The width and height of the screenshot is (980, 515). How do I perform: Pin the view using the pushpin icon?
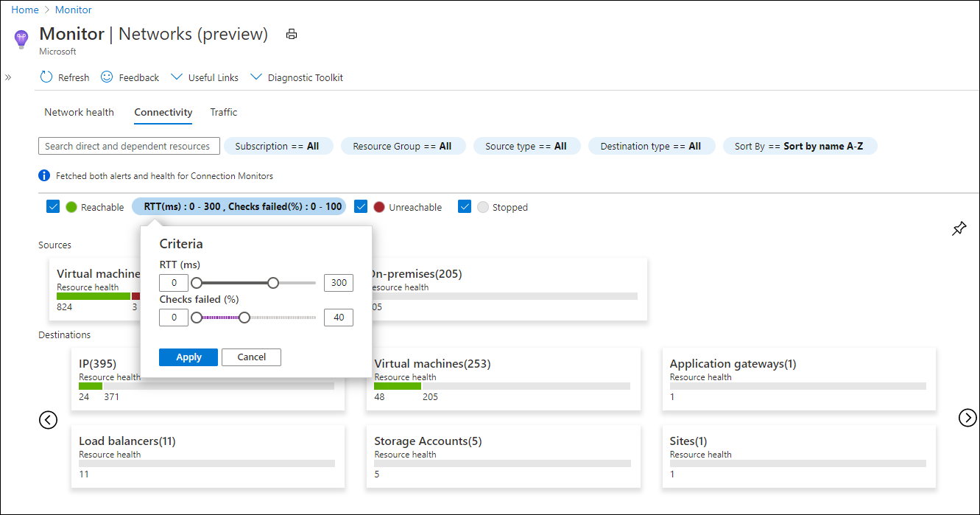coord(959,229)
